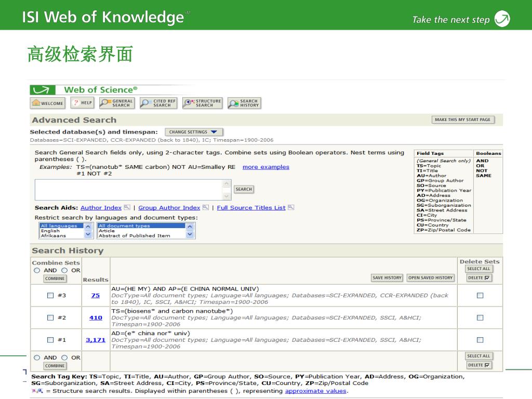Click the language list up arrow
This screenshot has width=532, height=399.
88,227
